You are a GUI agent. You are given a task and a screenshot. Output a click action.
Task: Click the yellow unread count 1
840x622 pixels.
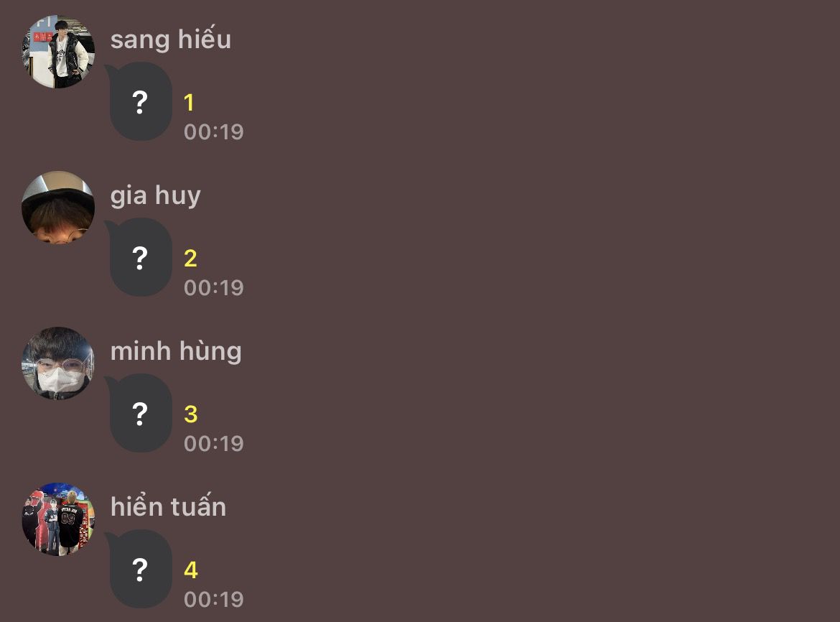point(189,103)
